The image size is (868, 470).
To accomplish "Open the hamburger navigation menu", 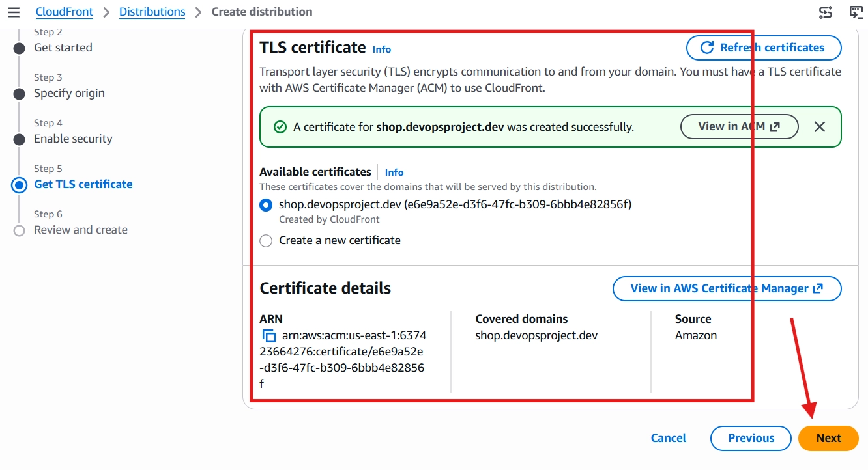I will (13, 12).
